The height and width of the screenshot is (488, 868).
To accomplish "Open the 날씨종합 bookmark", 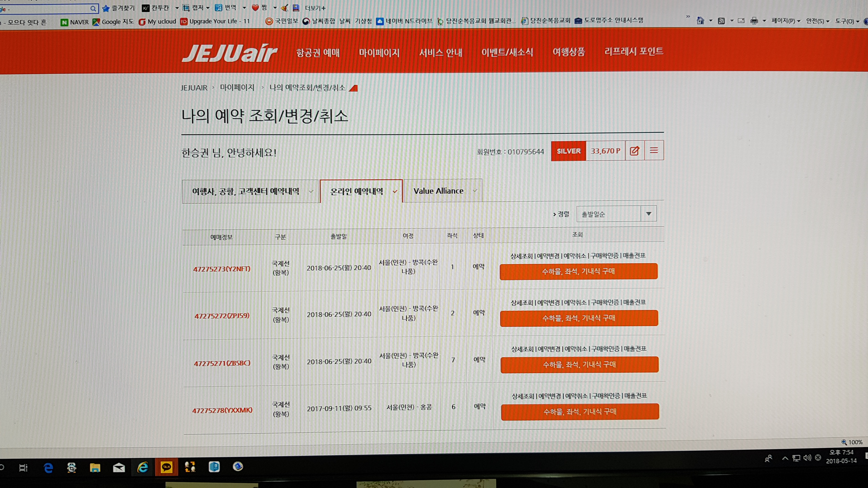I will (x=319, y=21).
